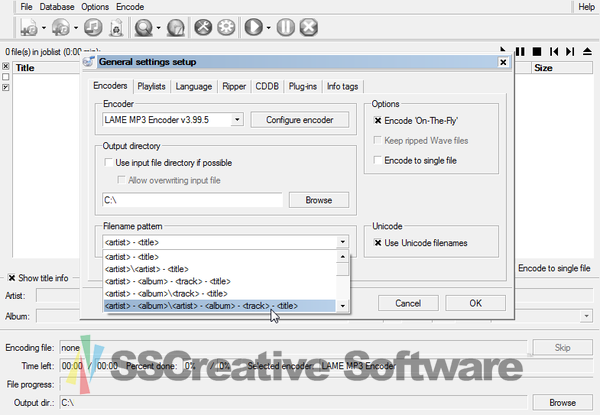Start encoding with the play toolbar icon
This screenshot has width=600, height=415.
253,28
